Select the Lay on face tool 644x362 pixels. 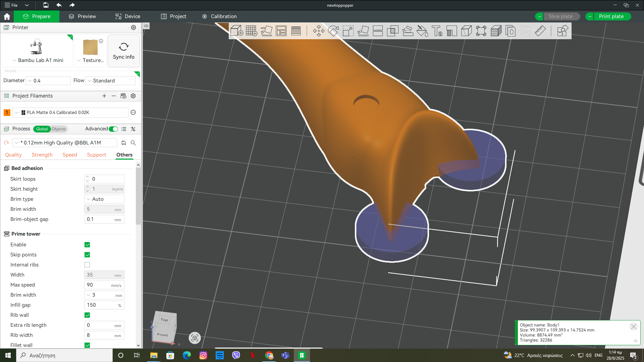click(363, 31)
